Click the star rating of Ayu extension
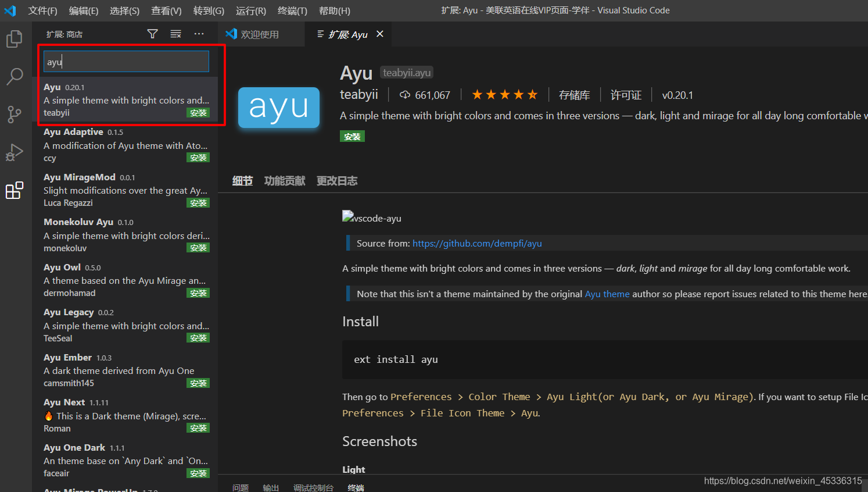Viewport: 868px width, 492px height. pos(504,95)
